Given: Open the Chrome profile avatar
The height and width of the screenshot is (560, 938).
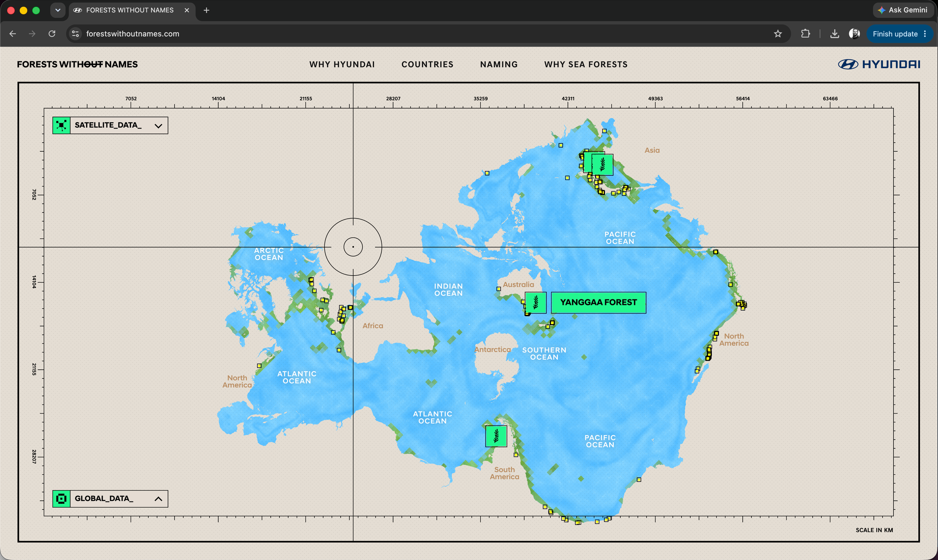Looking at the screenshot, I should tap(854, 34).
